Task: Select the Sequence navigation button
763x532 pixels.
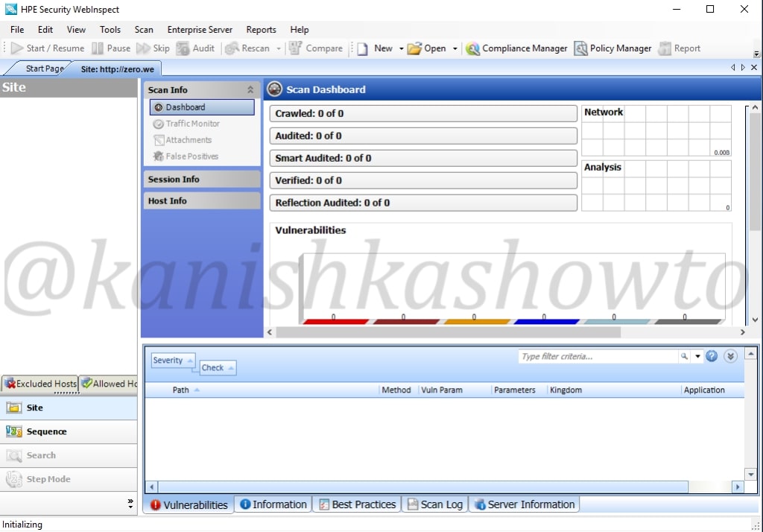Action: click(69, 431)
